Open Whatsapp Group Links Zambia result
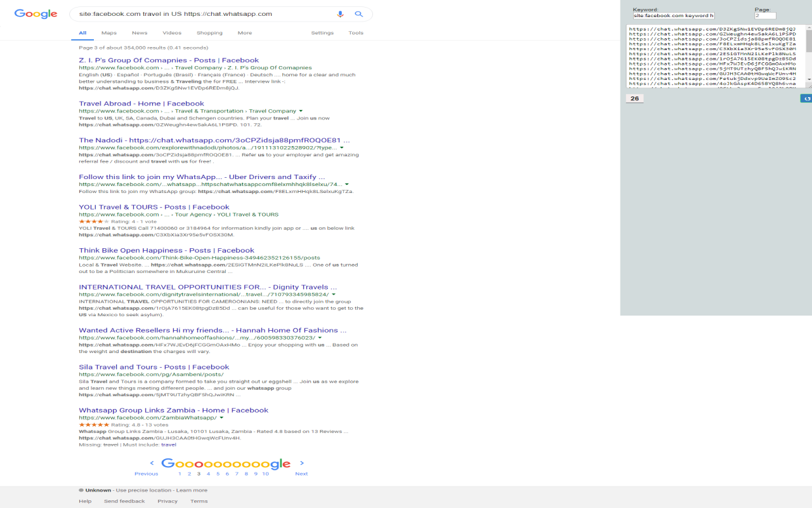Image resolution: width=812 pixels, height=508 pixels. click(x=174, y=410)
